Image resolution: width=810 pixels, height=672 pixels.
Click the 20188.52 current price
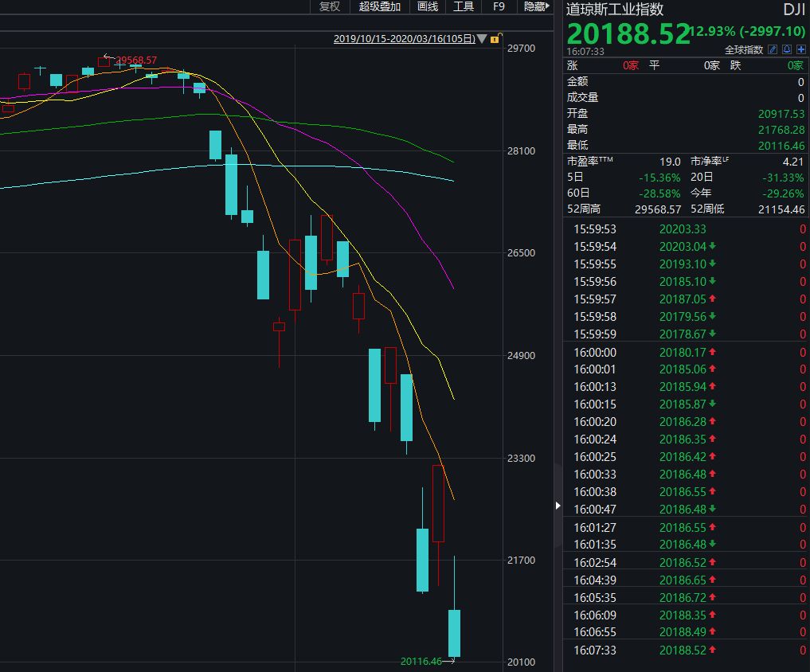click(628, 34)
